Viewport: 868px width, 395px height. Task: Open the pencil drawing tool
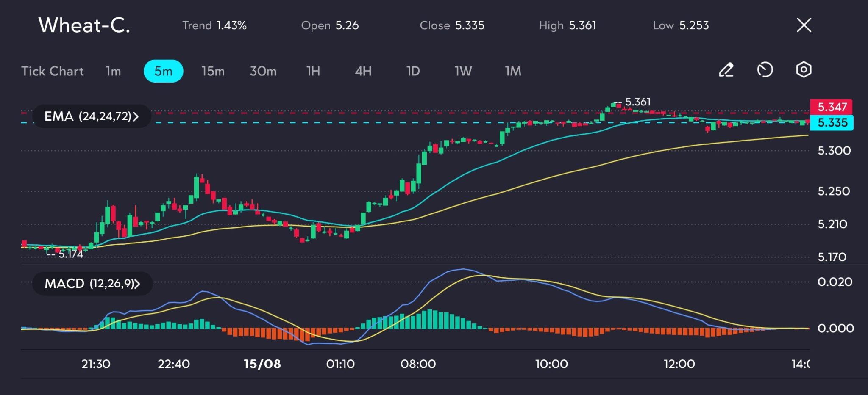pos(726,70)
